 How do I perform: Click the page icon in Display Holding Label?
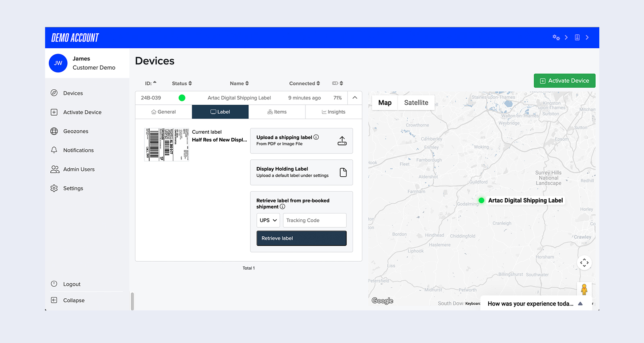point(343,172)
